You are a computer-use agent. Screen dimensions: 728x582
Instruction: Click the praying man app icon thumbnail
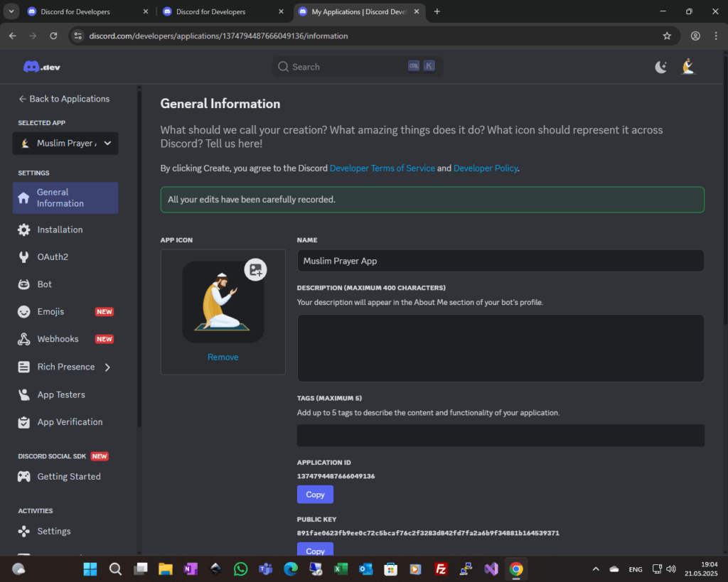pos(223,302)
